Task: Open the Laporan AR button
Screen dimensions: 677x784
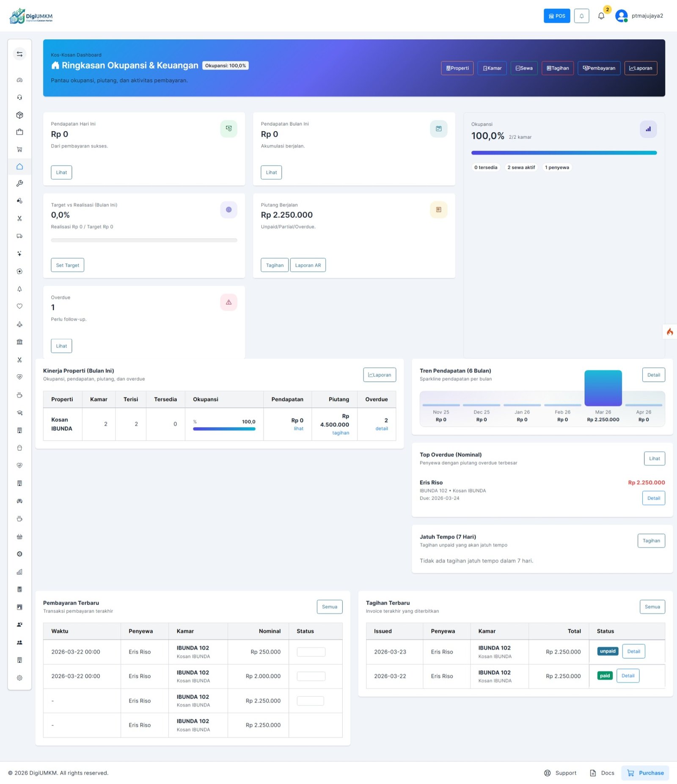Action: pos(308,265)
